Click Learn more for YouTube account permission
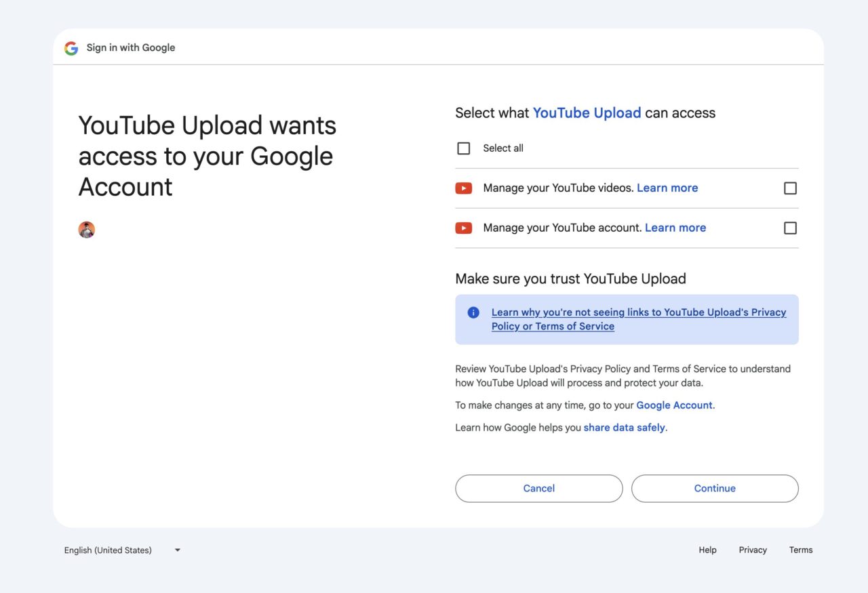The height and width of the screenshot is (593, 868). pos(675,228)
